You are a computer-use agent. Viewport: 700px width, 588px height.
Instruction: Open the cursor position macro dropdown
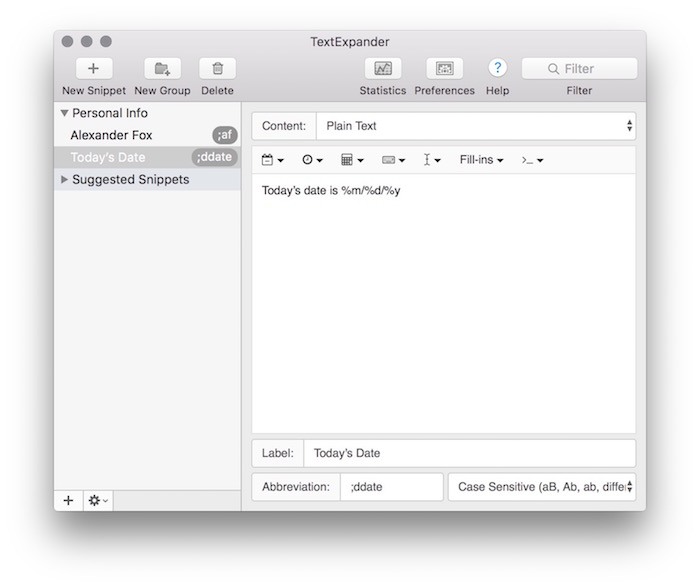tap(431, 160)
